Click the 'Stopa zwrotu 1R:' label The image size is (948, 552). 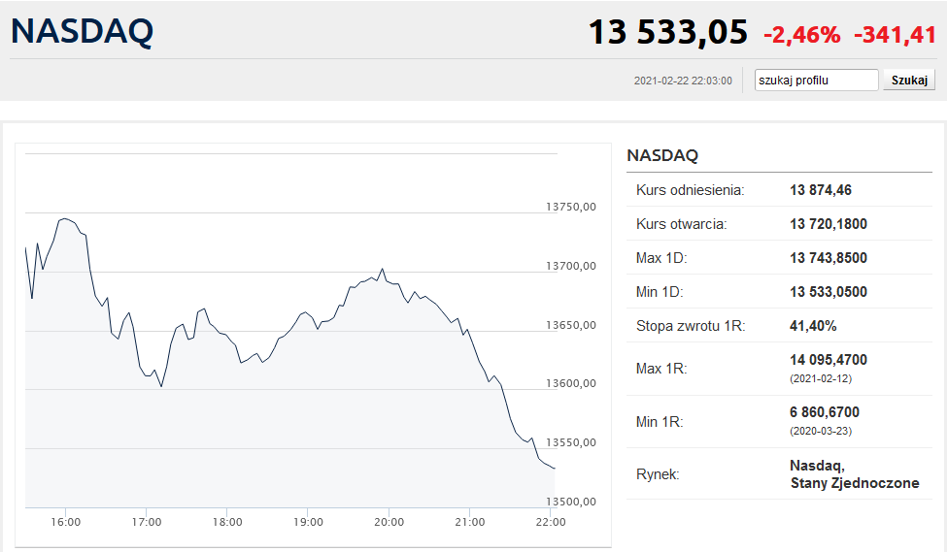pyautogui.click(x=690, y=326)
